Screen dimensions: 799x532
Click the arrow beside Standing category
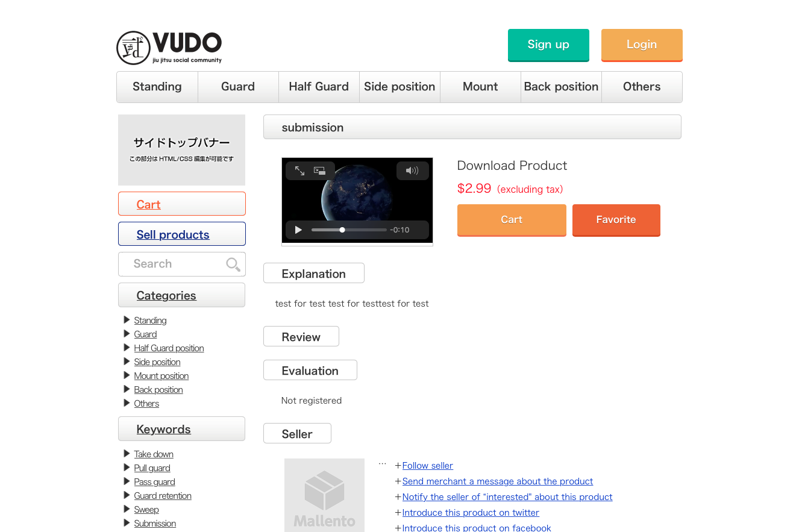[x=127, y=320]
